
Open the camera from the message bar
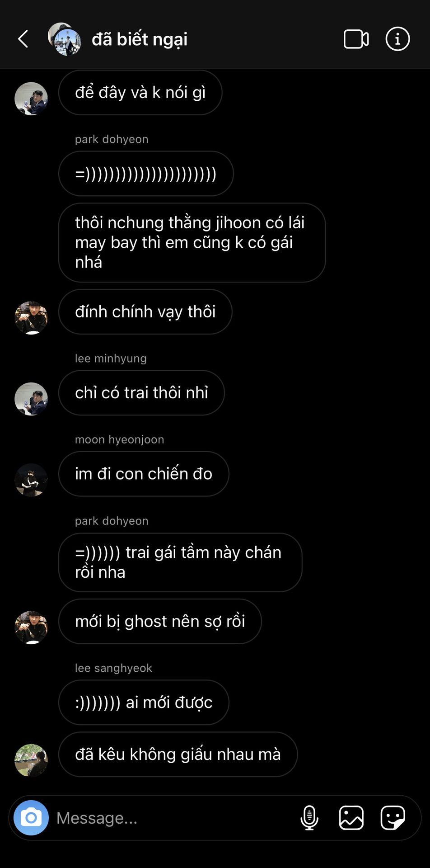pyautogui.click(x=31, y=817)
